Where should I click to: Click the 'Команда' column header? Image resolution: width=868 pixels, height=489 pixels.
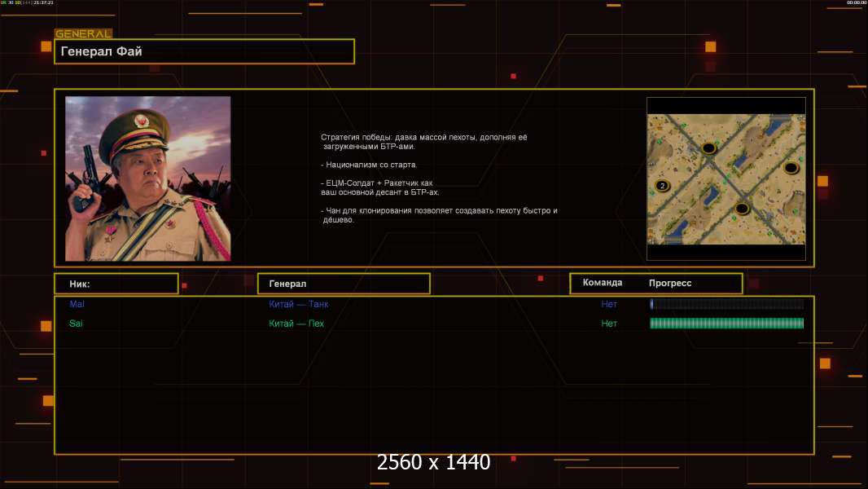(x=603, y=283)
